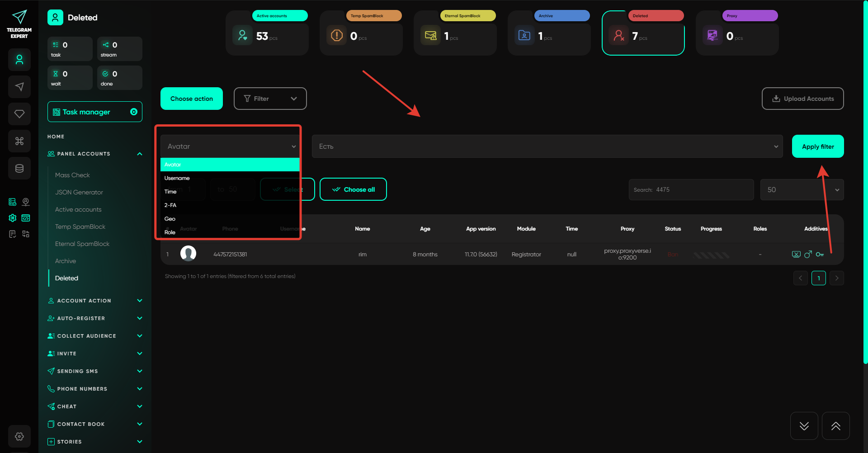Click the account avatar thumbnail in row 1

pyautogui.click(x=188, y=254)
